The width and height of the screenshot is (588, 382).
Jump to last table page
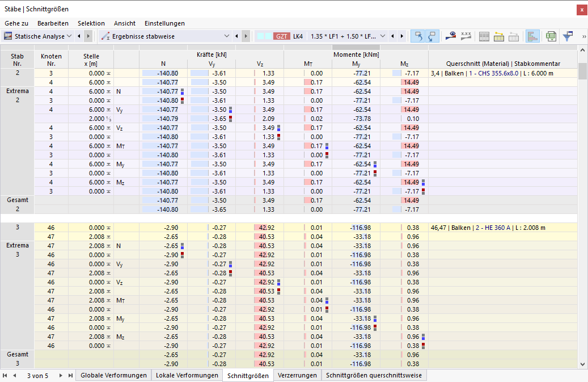(70, 375)
